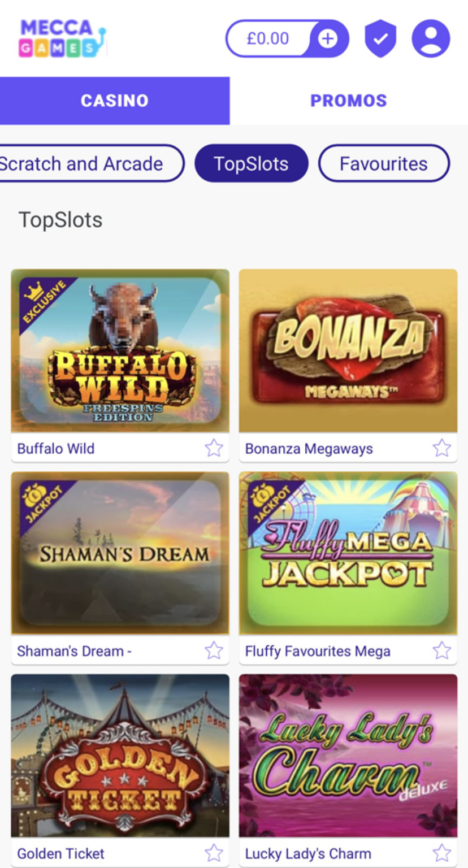Click the Mecca Games logo

62,38
